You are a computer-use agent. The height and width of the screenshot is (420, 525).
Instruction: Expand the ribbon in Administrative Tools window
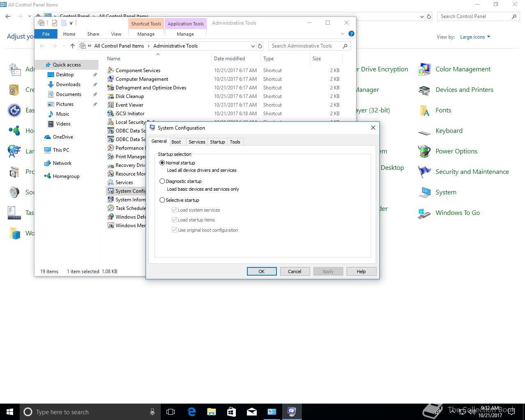pyautogui.click(x=342, y=34)
